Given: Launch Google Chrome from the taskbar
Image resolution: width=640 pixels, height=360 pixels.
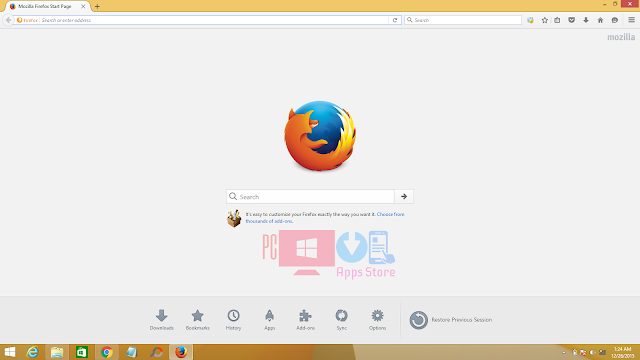Looking at the screenshot, I should (107, 352).
